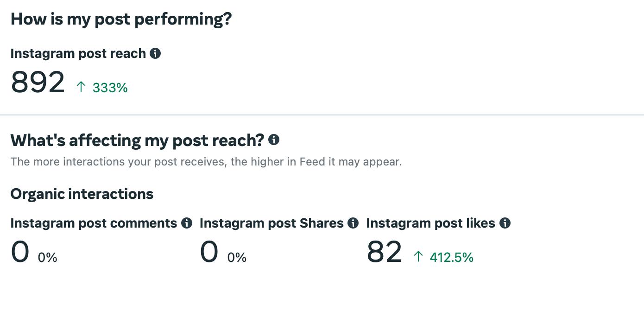Open info tooltip for post reach heading

tap(274, 140)
